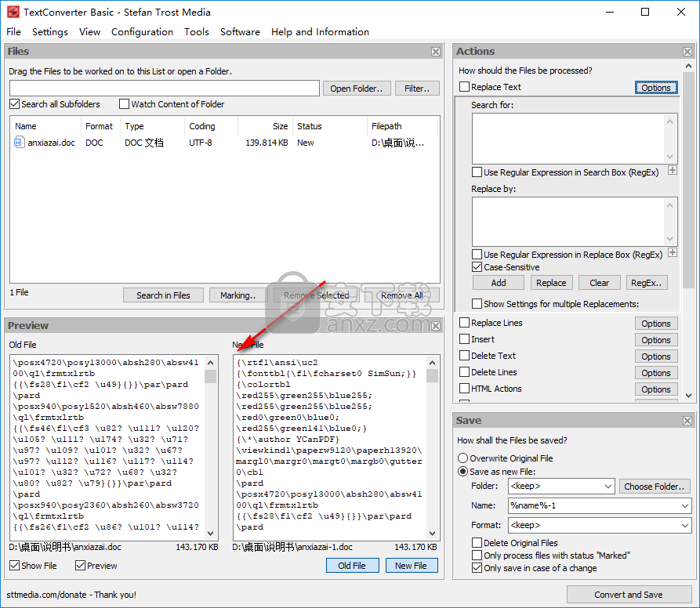
Task: Check the Delete Text action
Action: coord(464,356)
